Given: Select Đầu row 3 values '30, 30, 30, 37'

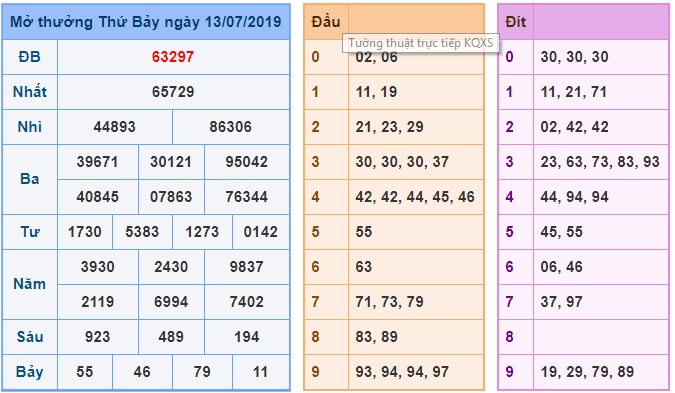Looking at the screenshot, I should pyautogui.click(x=402, y=162).
